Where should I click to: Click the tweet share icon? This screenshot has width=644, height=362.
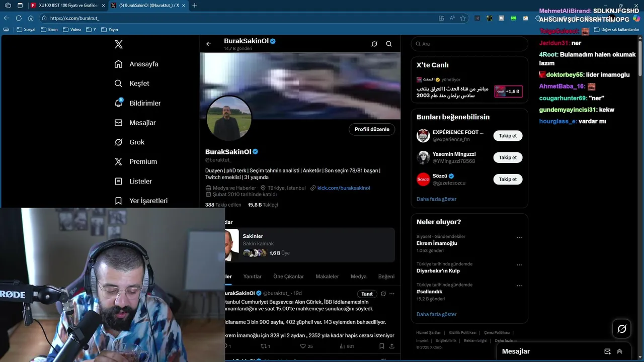392,346
